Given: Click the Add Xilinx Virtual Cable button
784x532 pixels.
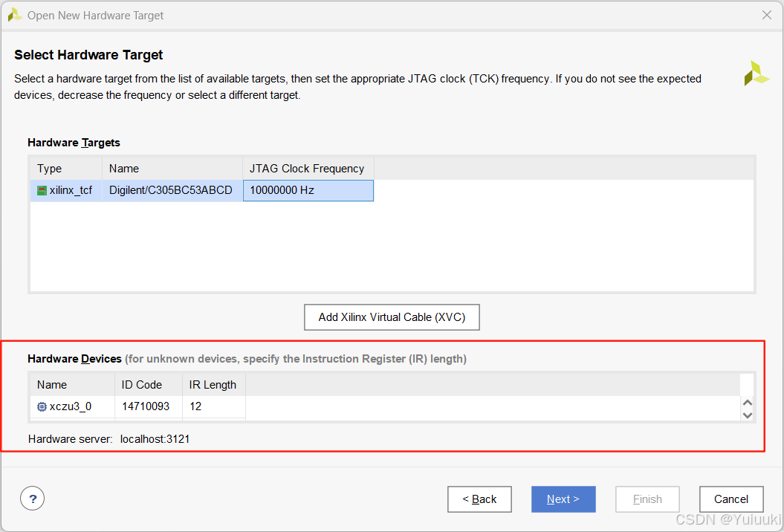Looking at the screenshot, I should click(x=392, y=317).
